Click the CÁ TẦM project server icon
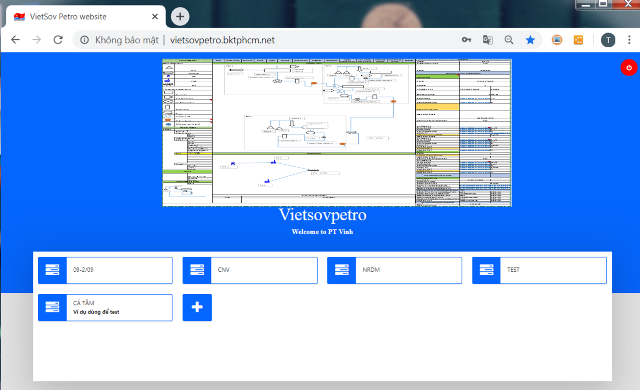The image size is (640, 390). click(x=52, y=307)
